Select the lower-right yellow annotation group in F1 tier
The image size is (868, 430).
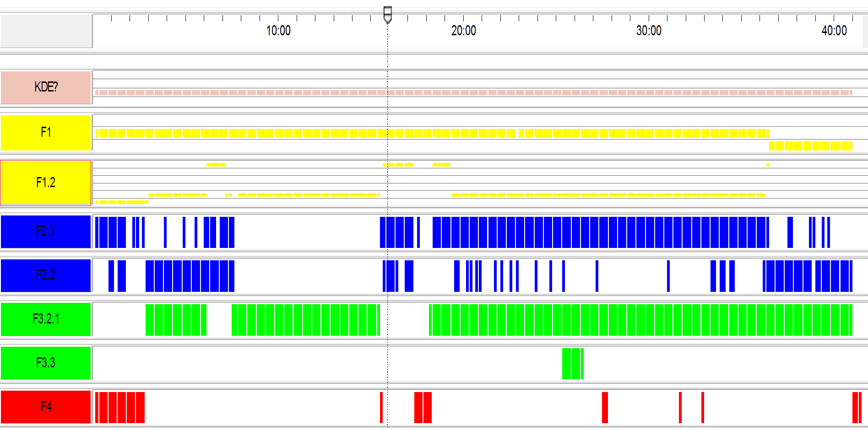(x=810, y=146)
